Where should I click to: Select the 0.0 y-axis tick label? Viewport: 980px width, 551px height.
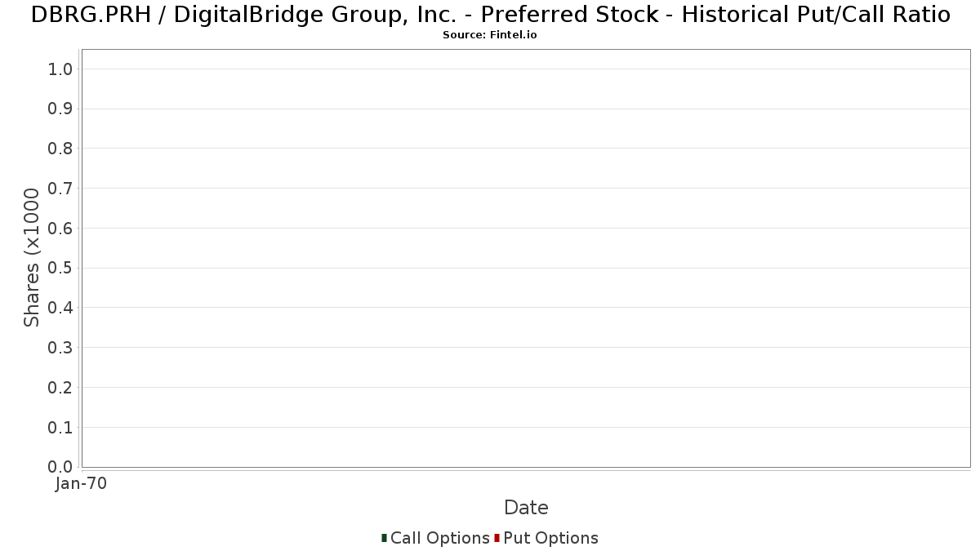tap(61, 467)
